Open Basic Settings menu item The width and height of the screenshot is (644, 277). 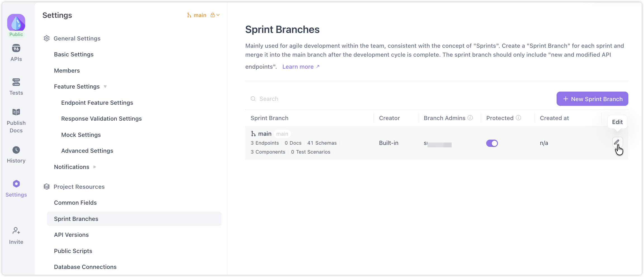(x=74, y=54)
